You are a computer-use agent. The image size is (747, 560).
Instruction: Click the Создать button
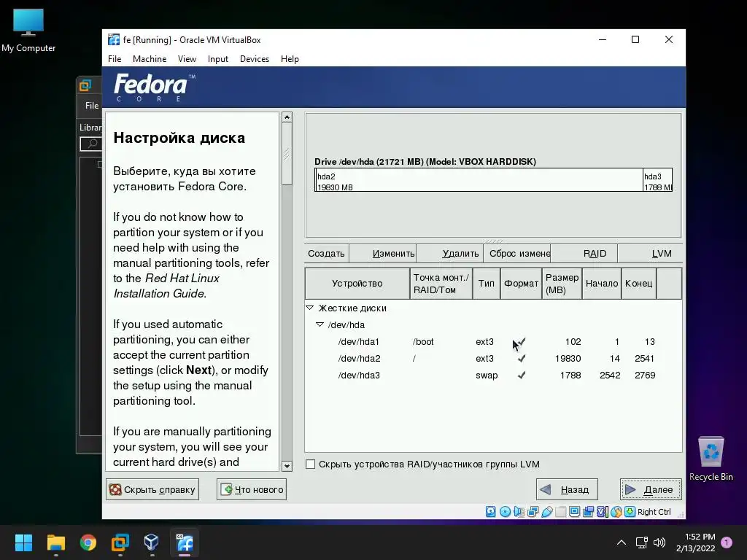pos(326,253)
